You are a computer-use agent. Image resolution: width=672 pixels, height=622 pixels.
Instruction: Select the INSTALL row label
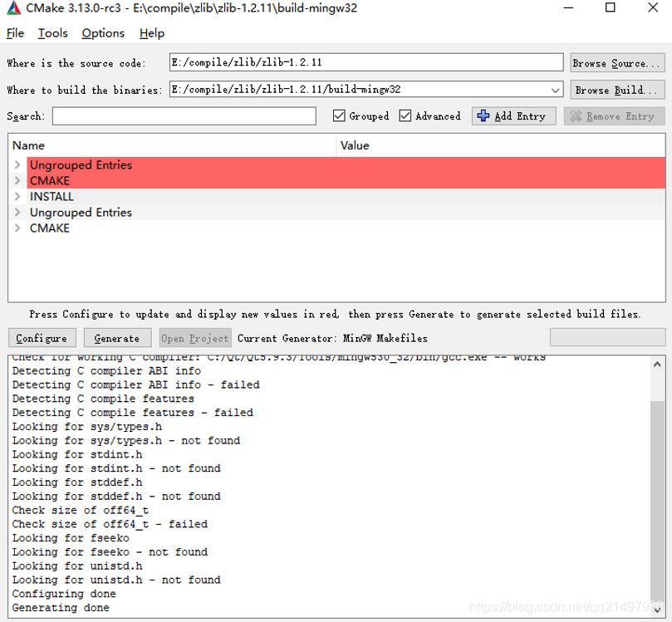(x=52, y=197)
